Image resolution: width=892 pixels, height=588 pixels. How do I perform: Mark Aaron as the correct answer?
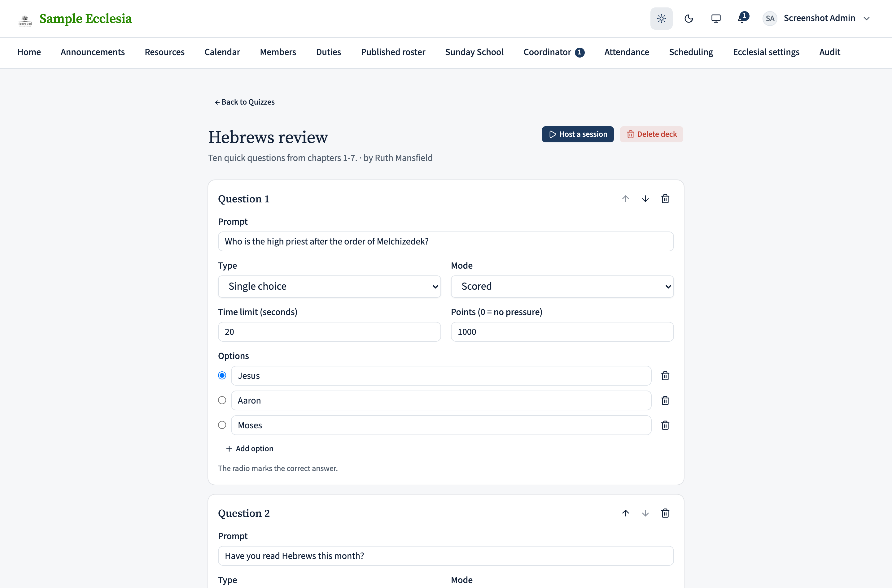[222, 400]
